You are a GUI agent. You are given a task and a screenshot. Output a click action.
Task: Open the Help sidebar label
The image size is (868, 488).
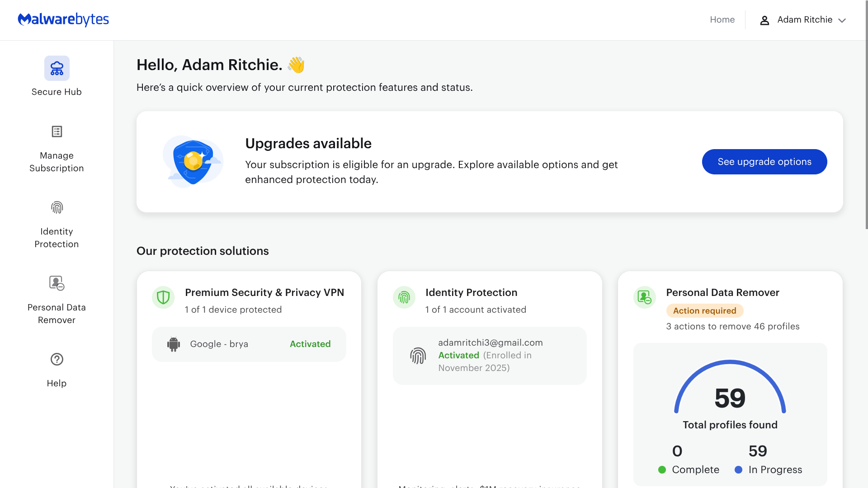click(x=57, y=383)
